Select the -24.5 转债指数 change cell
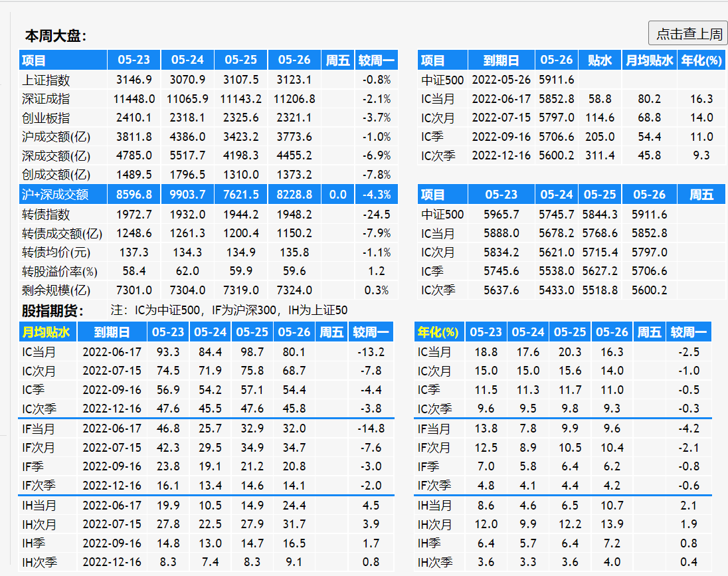Image resolution: width=728 pixels, height=576 pixels. (377, 215)
